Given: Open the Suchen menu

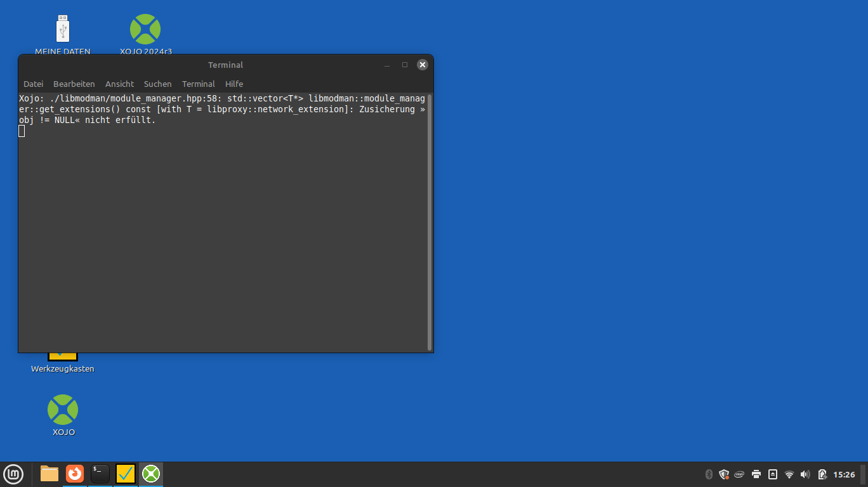Looking at the screenshot, I should (x=157, y=84).
